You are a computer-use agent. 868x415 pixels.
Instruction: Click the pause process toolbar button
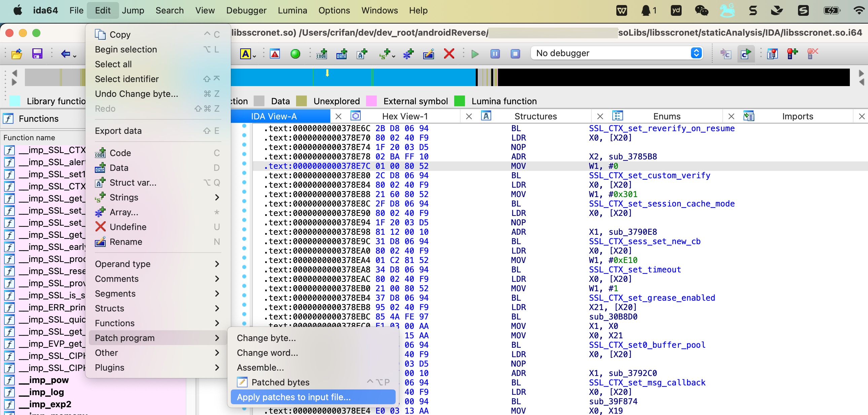[495, 53]
